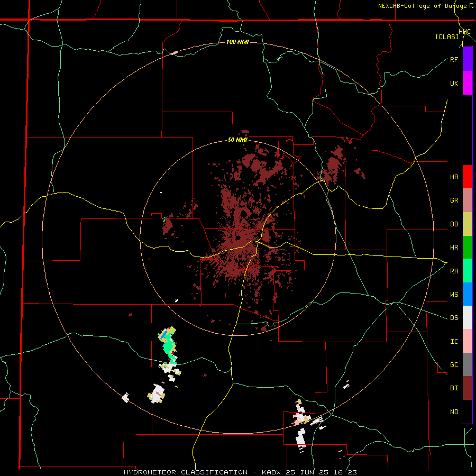Click the HHC product label

point(465,32)
